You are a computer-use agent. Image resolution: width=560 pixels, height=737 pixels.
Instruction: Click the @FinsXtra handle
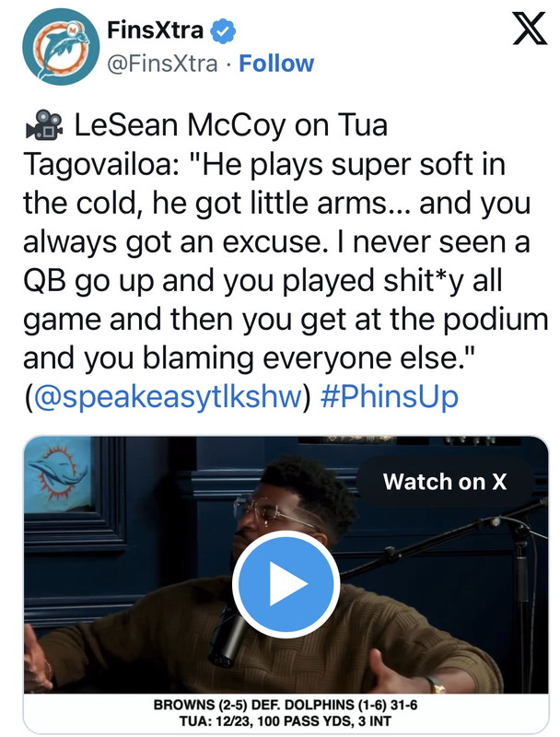[x=162, y=64]
